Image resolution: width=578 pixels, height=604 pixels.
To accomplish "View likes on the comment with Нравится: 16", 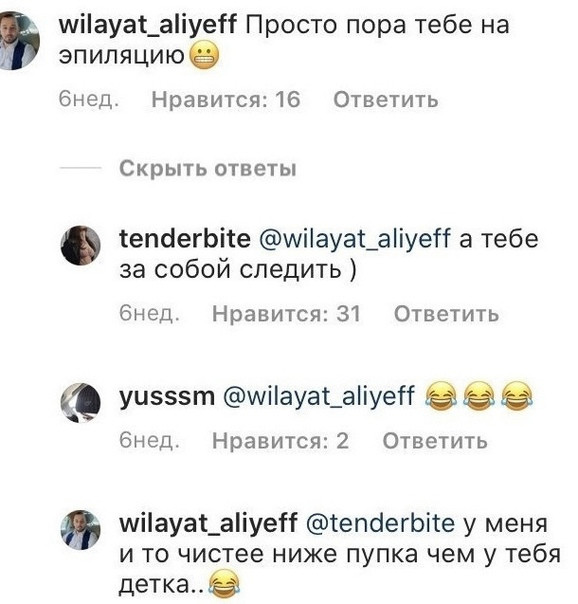I will coord(226,100).
